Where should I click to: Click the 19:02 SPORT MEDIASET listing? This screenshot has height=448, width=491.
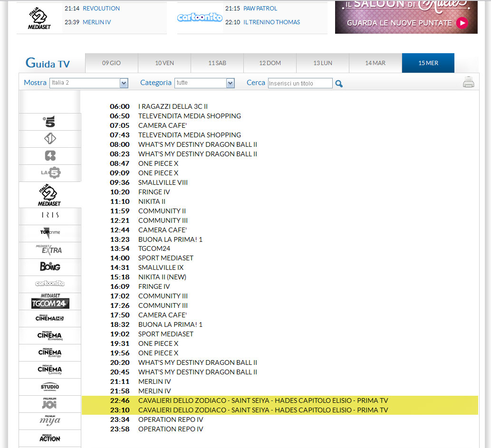(x=166, y=334)
